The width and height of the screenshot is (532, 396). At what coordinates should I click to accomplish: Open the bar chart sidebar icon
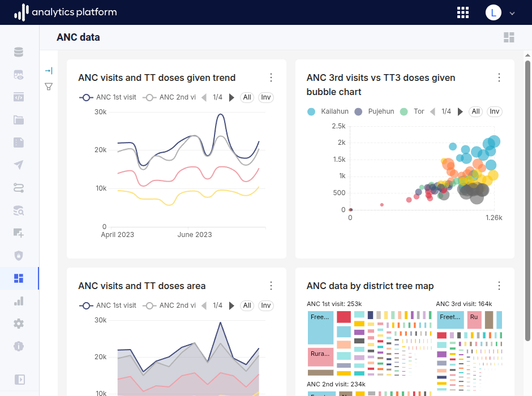19,301
